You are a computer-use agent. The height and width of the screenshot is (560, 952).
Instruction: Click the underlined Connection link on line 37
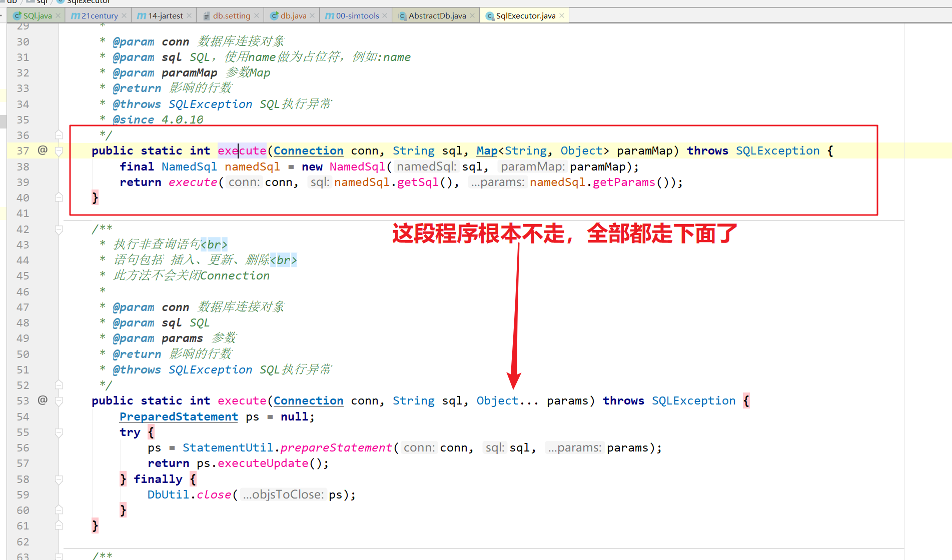[308, 150]
